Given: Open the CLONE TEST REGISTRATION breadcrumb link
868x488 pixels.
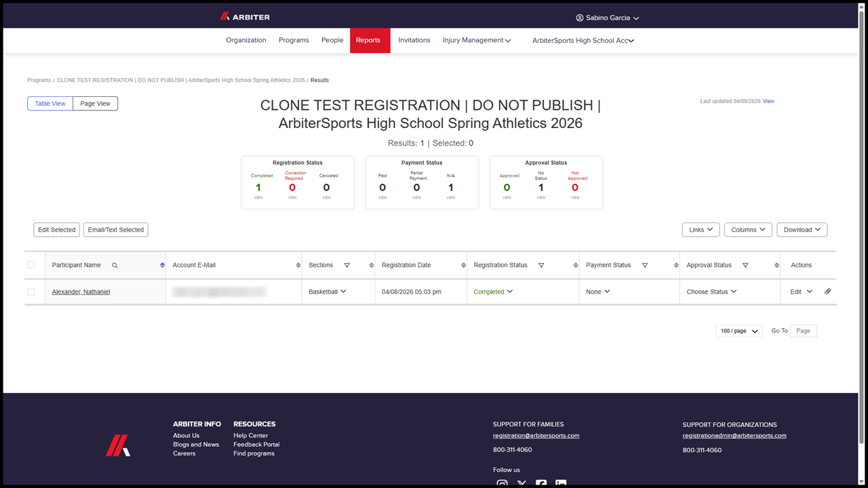Looking at the screenshot, I should click(180, 81).
